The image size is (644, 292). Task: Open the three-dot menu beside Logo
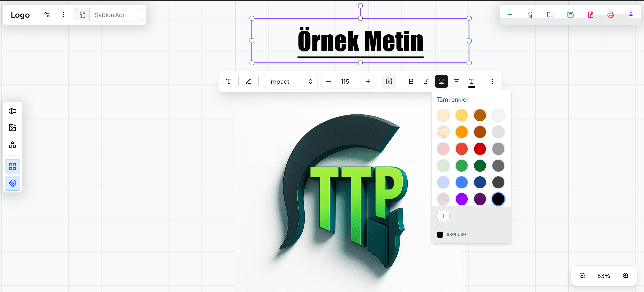[64, 15]
